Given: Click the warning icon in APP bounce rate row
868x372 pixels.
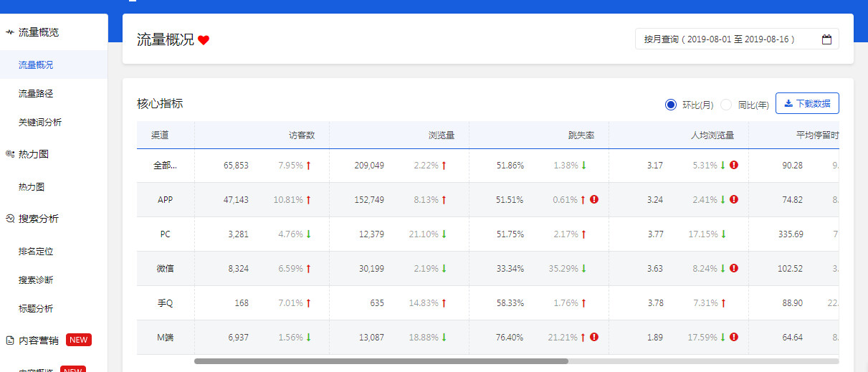Looking at the screenshot, I should [594, 200].
